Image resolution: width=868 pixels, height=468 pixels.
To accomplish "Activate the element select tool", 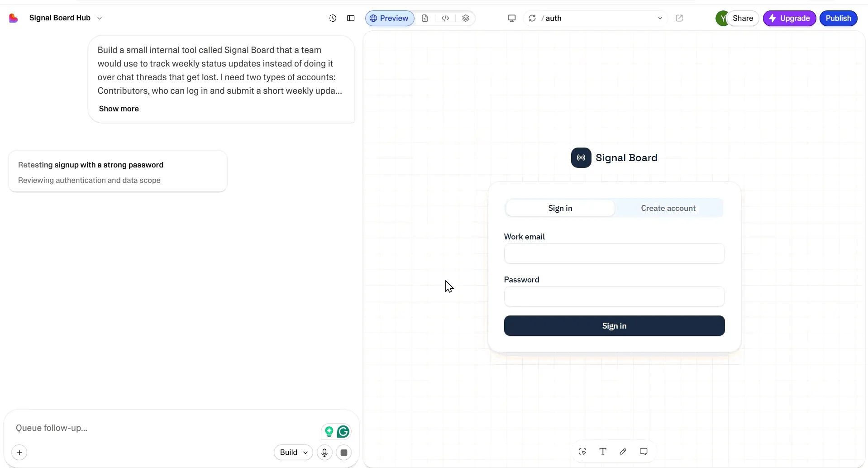I will [582, 451].
